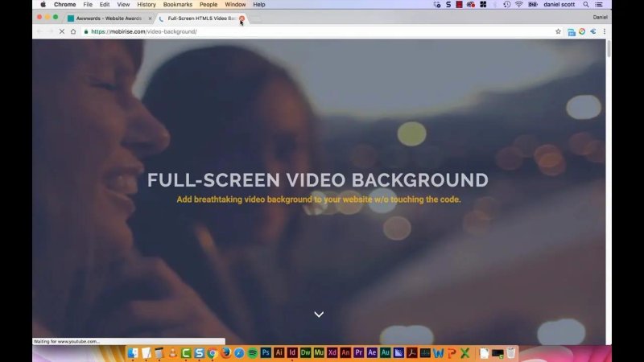Open the Apple menu
Screen dimensions: 644x362
[43, 5]
